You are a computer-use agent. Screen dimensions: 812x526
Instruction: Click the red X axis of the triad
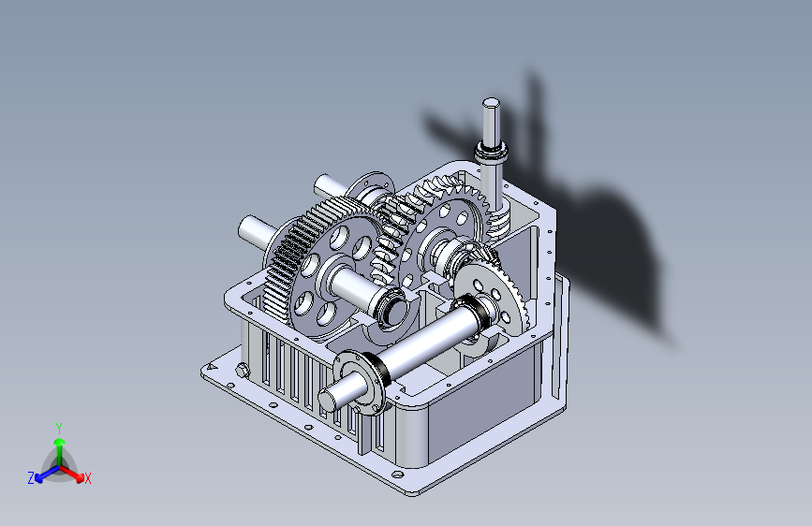pyautogui.click(x=72, y=473)
